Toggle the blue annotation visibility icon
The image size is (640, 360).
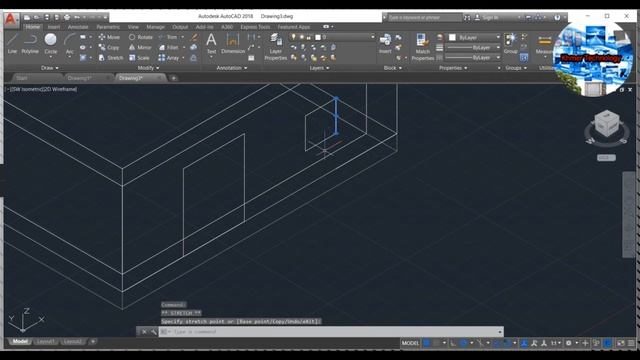point(524,343)
